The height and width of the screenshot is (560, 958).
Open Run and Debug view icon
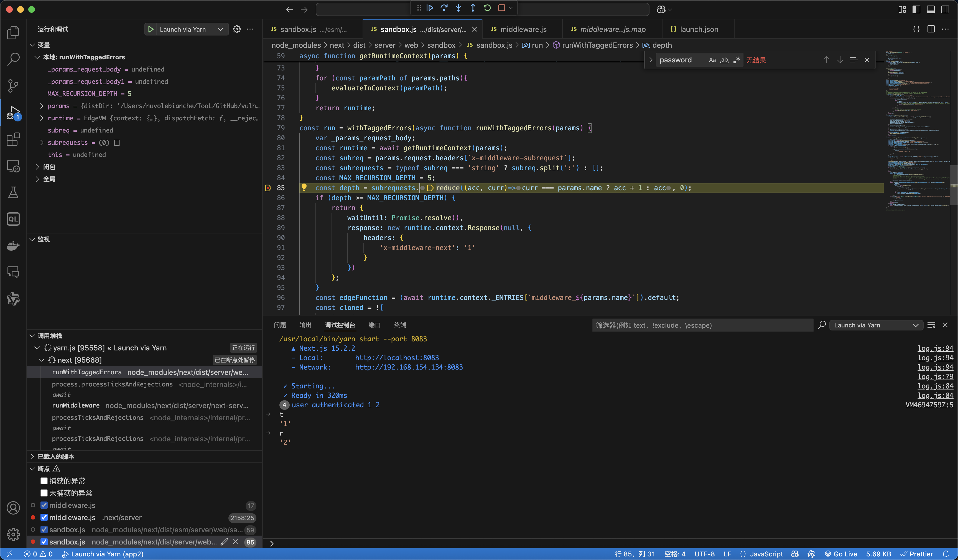13,113
